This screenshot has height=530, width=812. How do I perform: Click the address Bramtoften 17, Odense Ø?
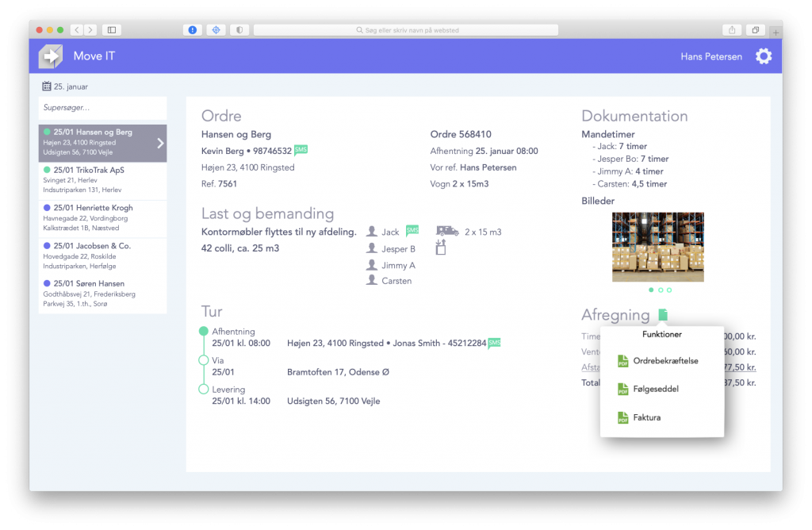tap(338, 372)
